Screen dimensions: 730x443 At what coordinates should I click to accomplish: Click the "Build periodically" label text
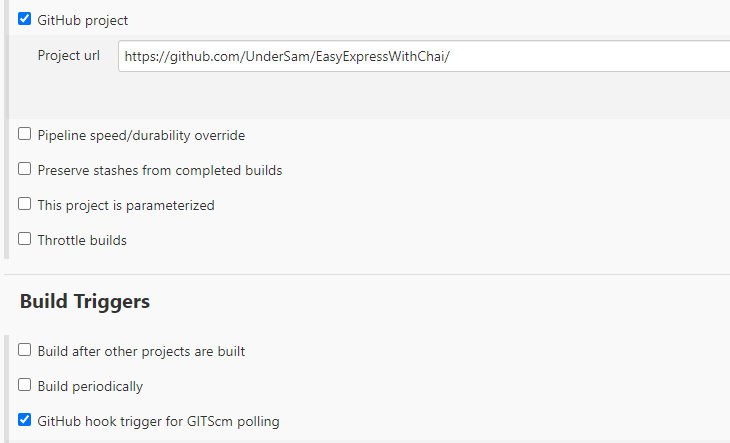tap(90, 386)
